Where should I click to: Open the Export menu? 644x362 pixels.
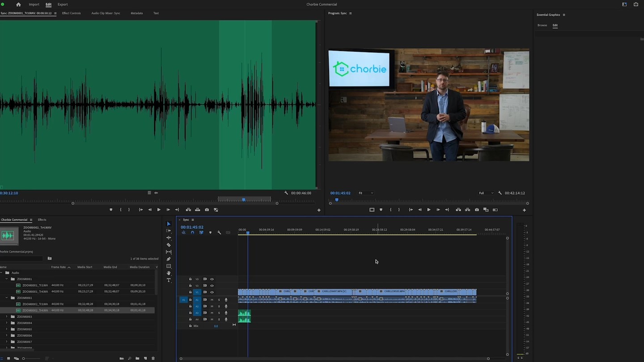[62, 4]
